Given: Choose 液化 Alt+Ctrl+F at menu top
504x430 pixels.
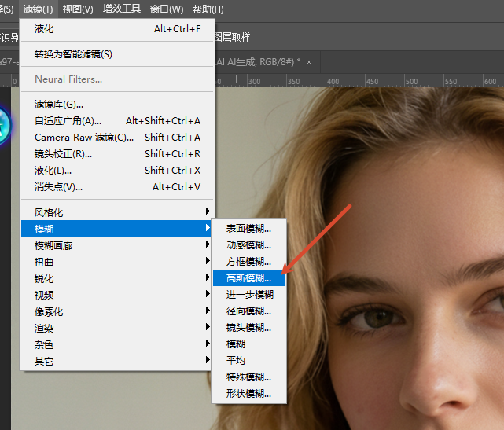Looking at the screenshot, I should (117, 29).
